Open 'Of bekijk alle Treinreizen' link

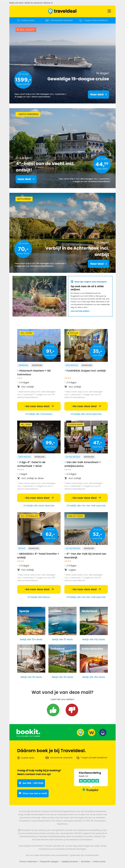(x=39, y=414)
